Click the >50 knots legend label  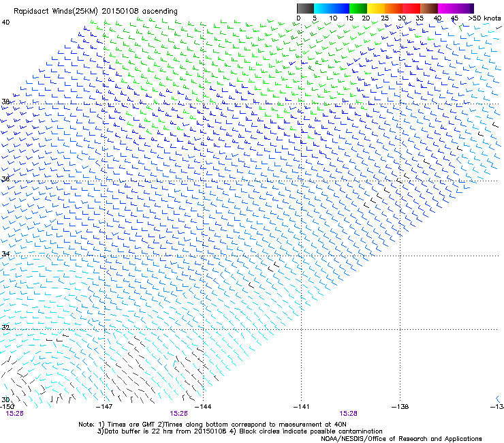484,18
